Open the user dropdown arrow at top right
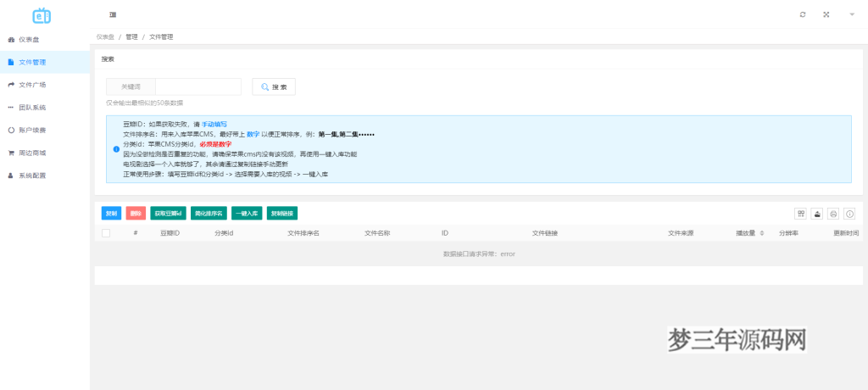The width and height of the screenshot is (868, 390). coord(852,15)
